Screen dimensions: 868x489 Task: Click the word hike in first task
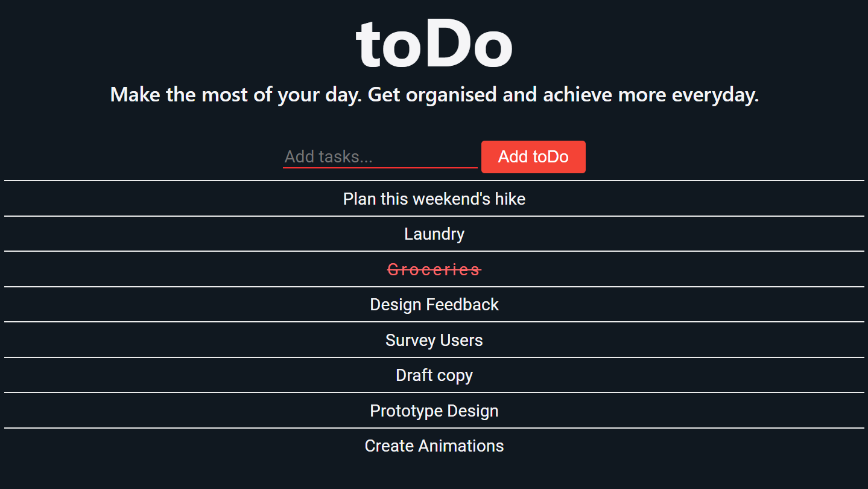[510, 199]
